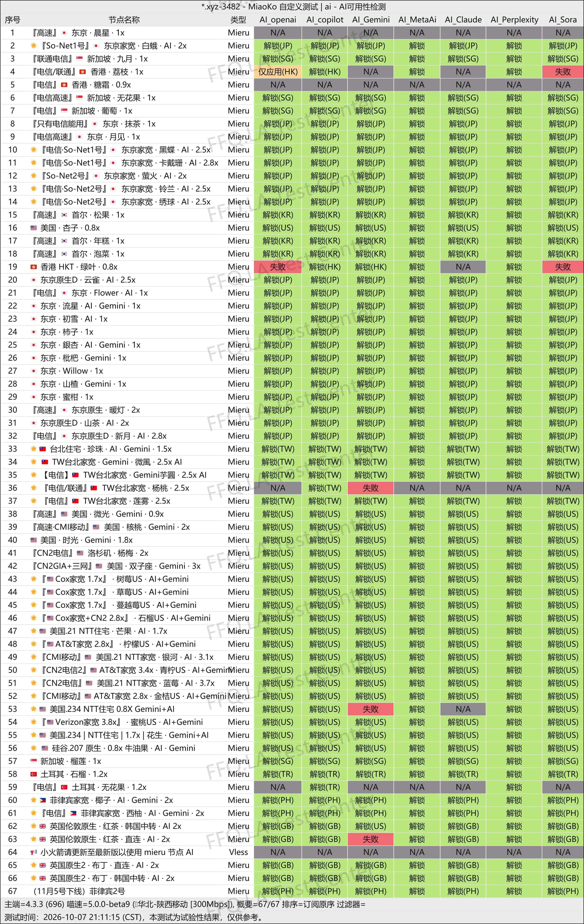Click the Singapore flag in the 九月 row
Image resolution: width=584 pixels, height=924 pixels.
(x=79, y=59)
